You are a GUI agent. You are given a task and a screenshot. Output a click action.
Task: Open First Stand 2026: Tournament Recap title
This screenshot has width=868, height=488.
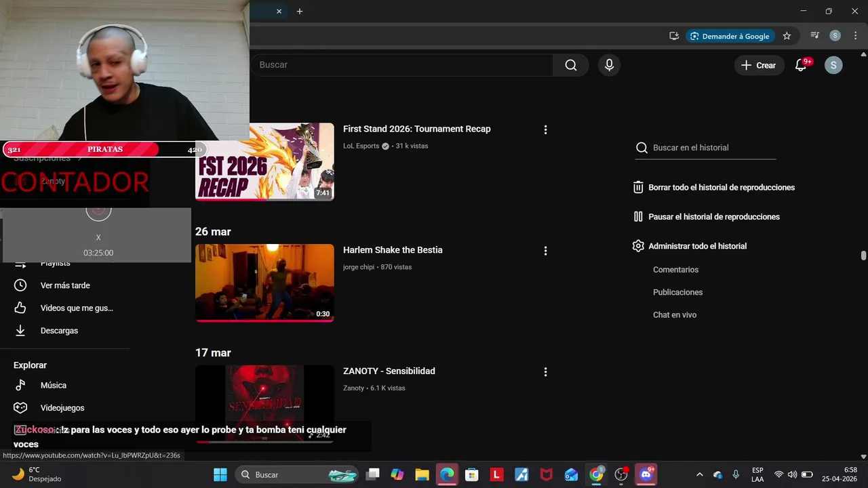416,129
